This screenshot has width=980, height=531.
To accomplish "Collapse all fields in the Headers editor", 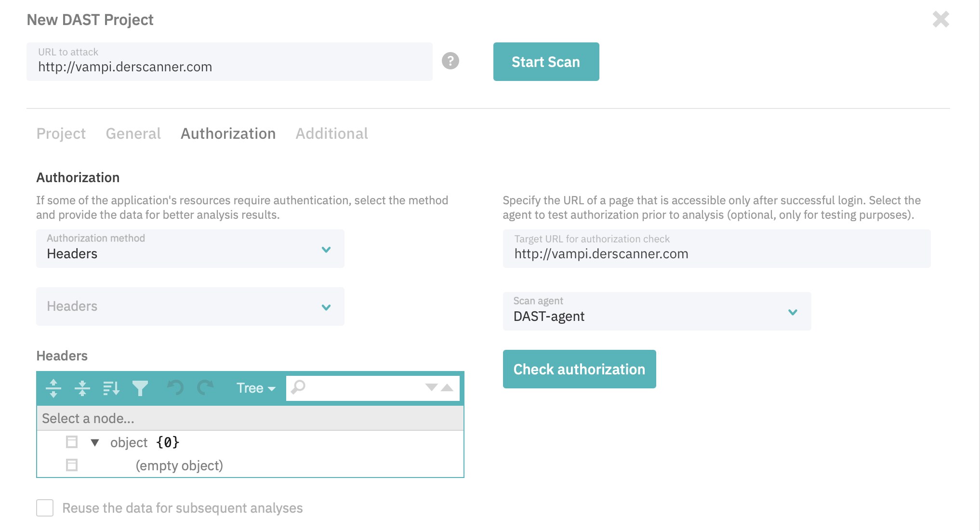I will pos(82,388).
